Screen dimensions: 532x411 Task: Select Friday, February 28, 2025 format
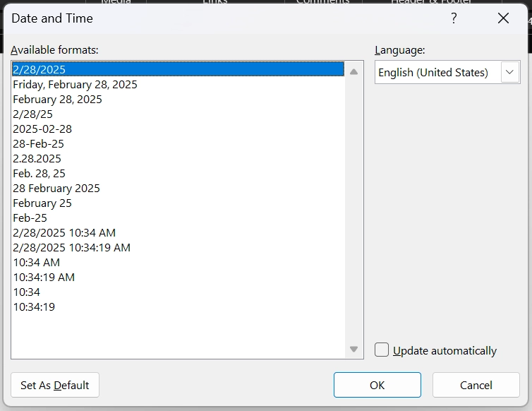pyautogui.click(x=75, y=84)
